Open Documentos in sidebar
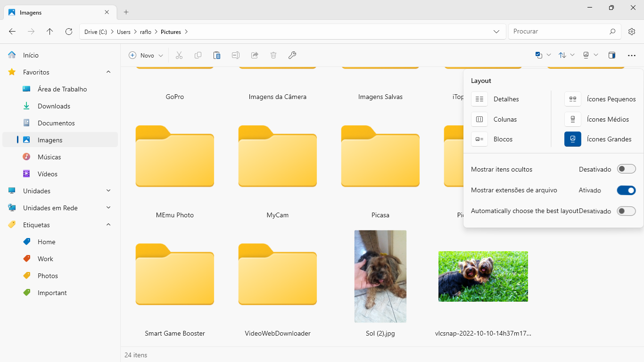 pos(60,123)
